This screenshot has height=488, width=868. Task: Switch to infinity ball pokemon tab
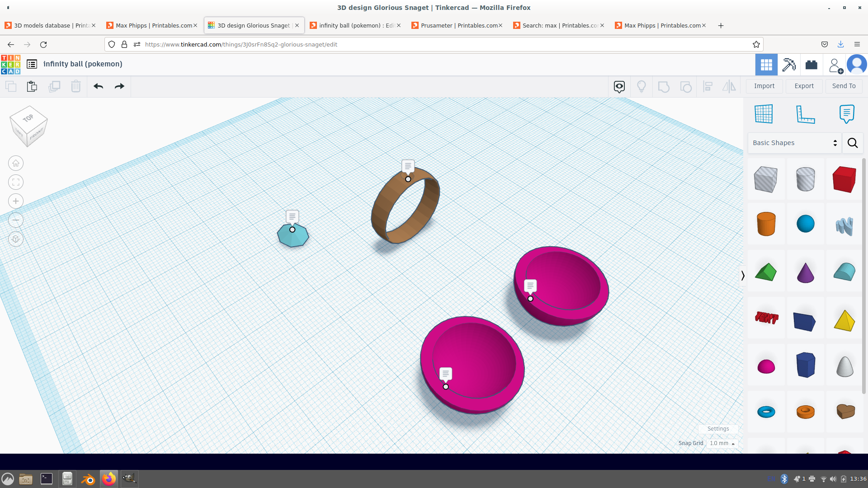[x=355, y=25]
